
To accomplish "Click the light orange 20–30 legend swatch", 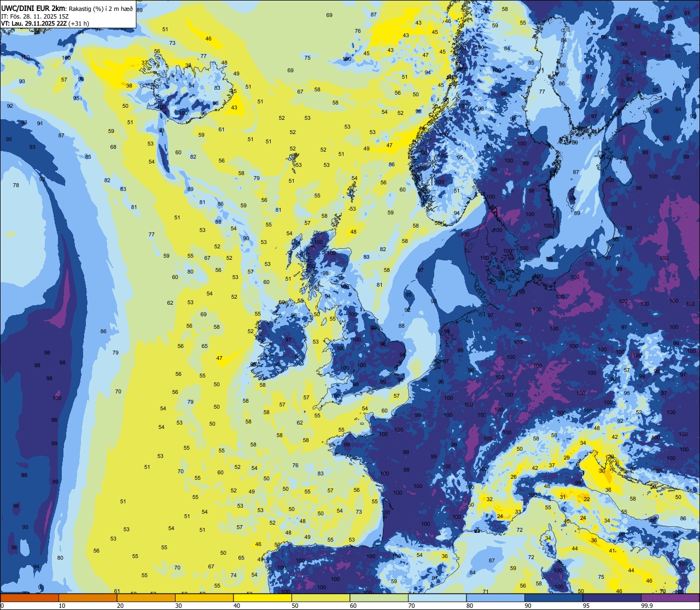I will pos(146,598).
